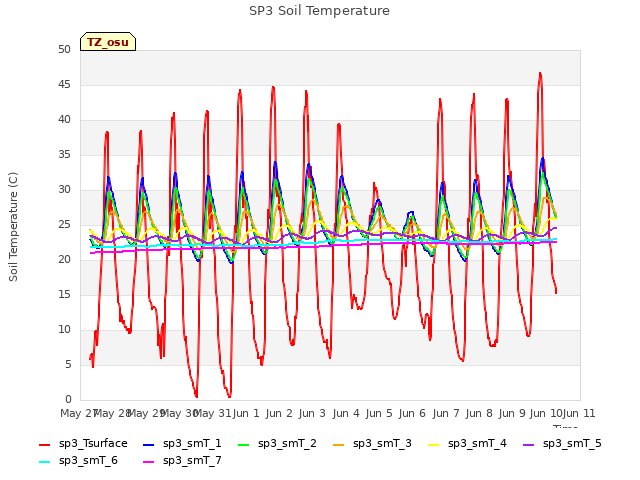Click the 40 y-axis tick label
This screenshot has width=640, height=480.
click(64, 120)
